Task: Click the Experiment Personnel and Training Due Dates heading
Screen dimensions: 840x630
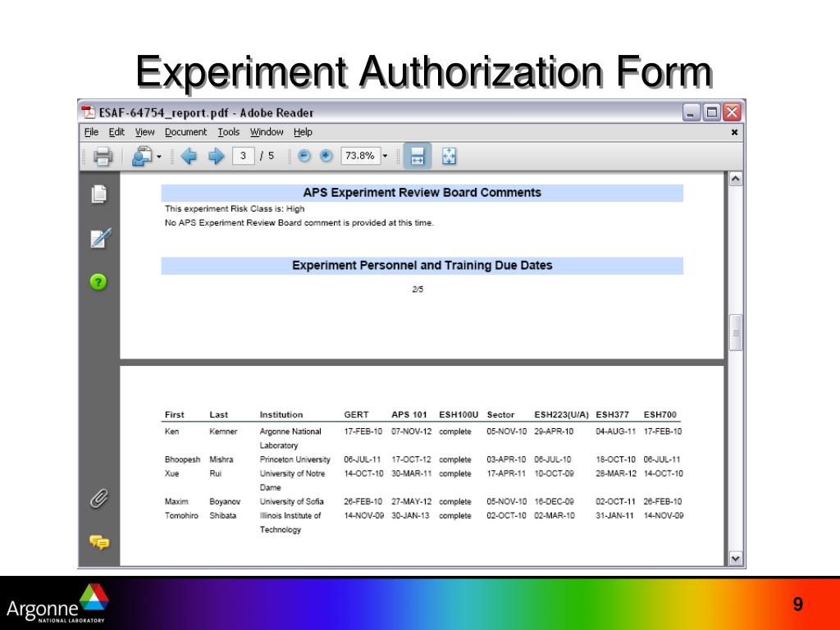Action: [422, 266]
